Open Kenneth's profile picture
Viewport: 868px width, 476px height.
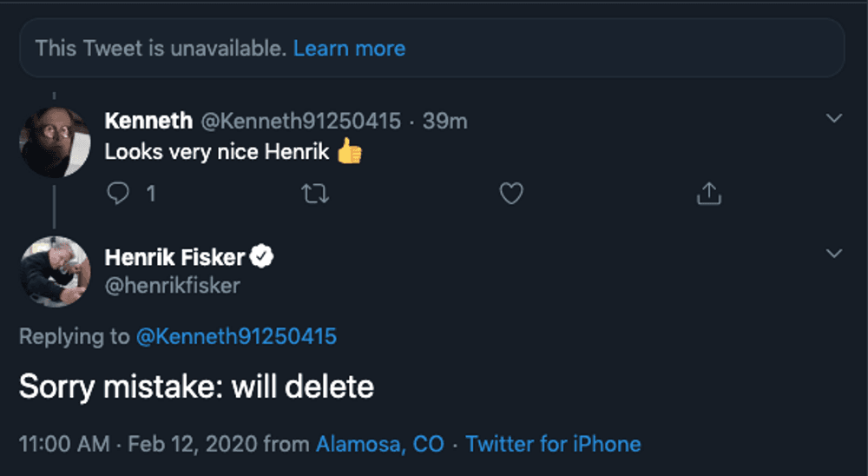(55, 141)
